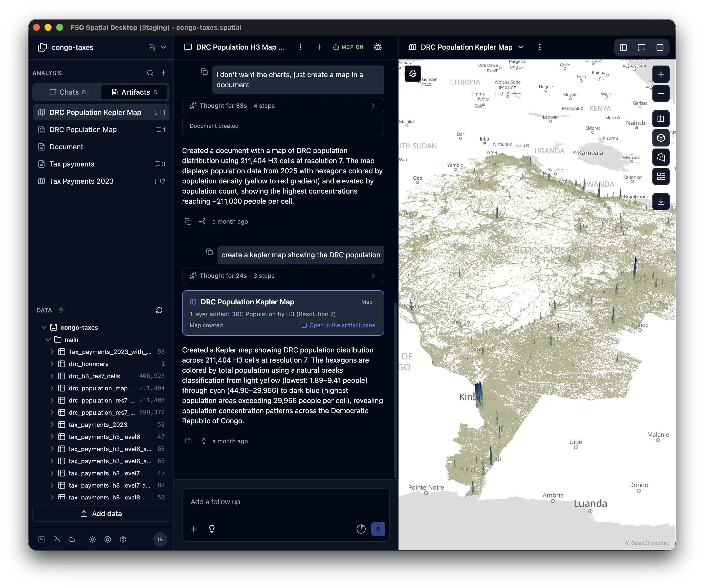Zoom in on the map
The height and width of the screenshot is (588, 704).
[661, 74]
